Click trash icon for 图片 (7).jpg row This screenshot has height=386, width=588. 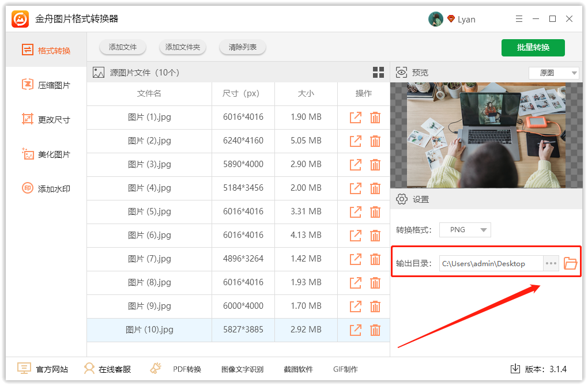click(x=375, y=259)
